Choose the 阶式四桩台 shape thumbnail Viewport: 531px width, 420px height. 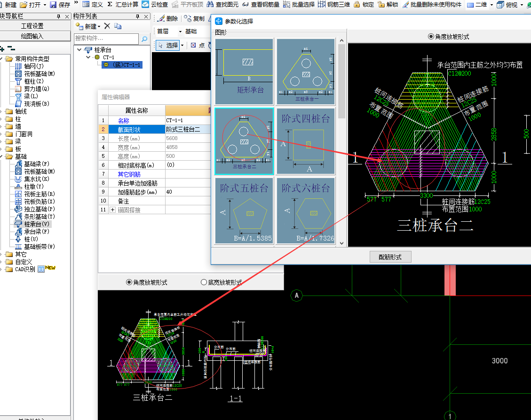coord(306,141)
